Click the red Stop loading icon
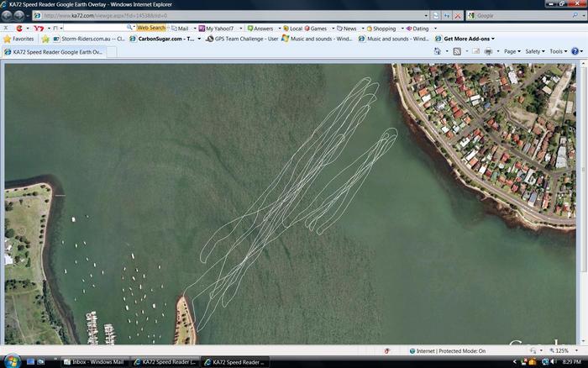The width and height of the screenshot is (588, 368). point(457,15)
